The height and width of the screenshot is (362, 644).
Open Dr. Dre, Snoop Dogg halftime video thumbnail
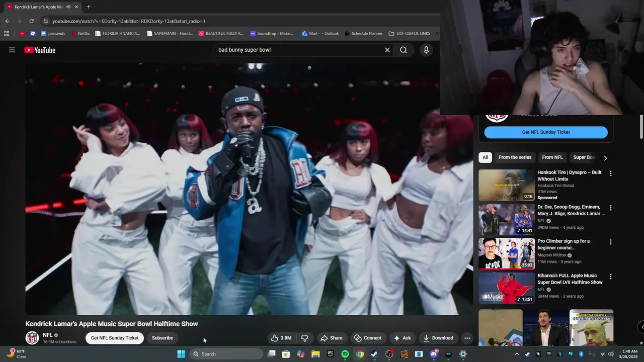pos(507,220)
